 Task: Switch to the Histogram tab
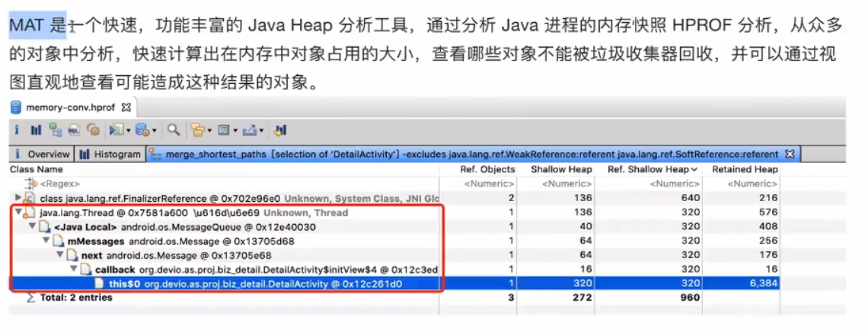coord(110,154)
